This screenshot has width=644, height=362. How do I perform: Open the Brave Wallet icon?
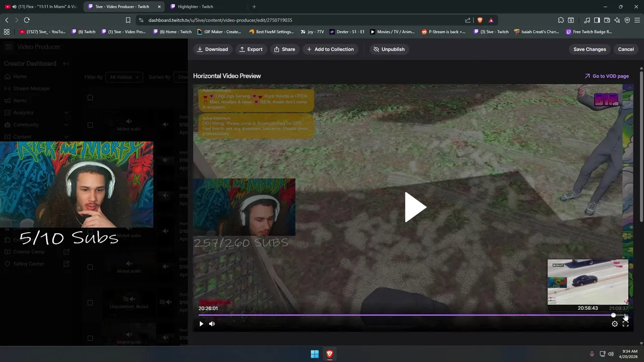607,20
